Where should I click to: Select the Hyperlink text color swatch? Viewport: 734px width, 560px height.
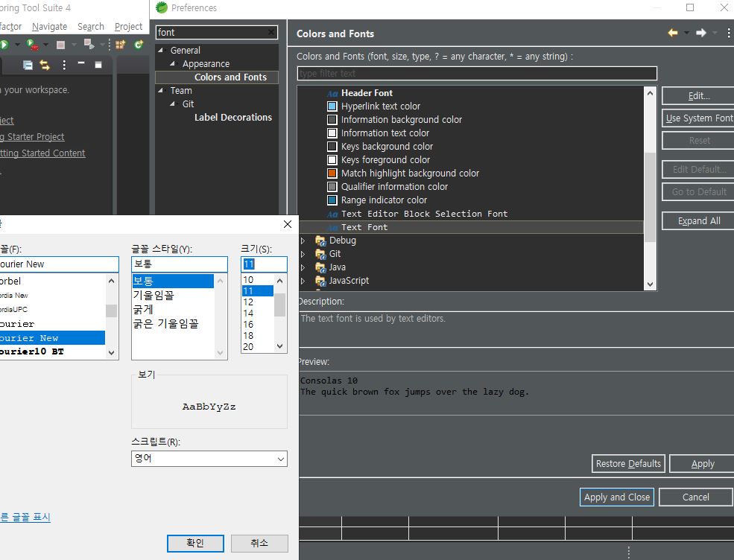332,106
